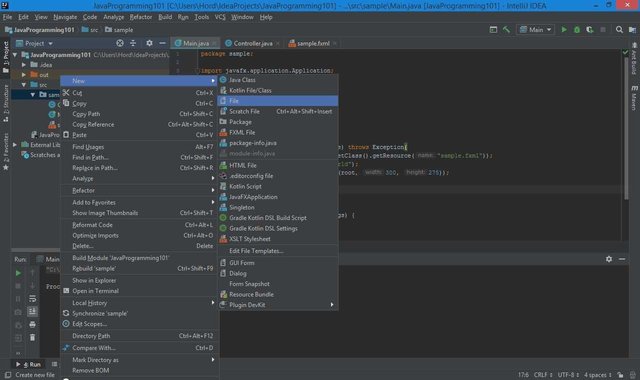This screenshot has width=640, height=380.
Task: Switch to sample.fxml editor tab
Action: (312, 43)
